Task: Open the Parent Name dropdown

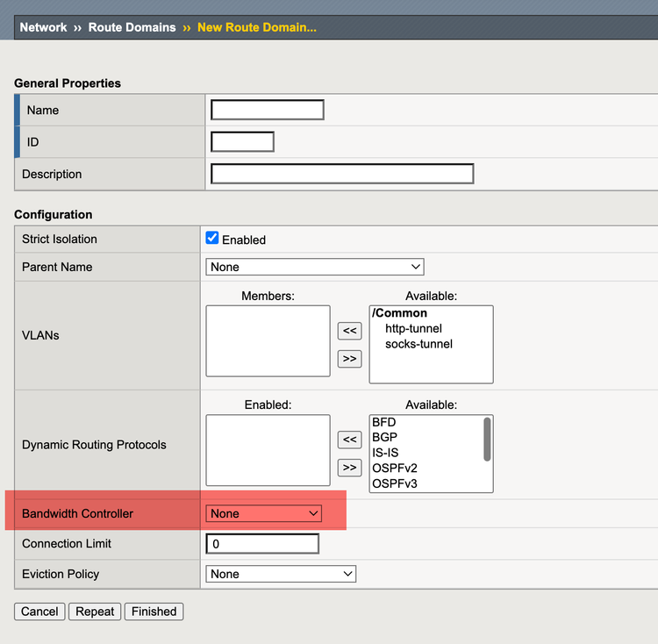Action: pos(315,267)
